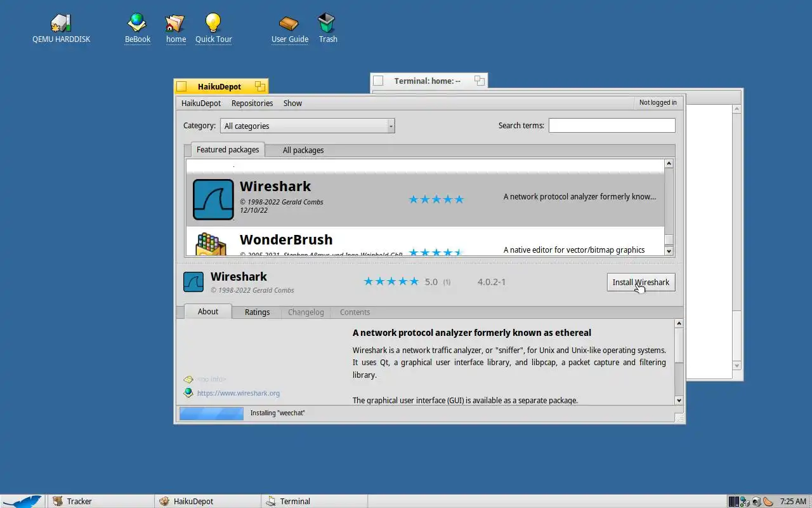Screen dimensions: 812x508
Task: Select the WonderBrush crayon box icon
Action: pyautogui.click(x=211, y=244)
